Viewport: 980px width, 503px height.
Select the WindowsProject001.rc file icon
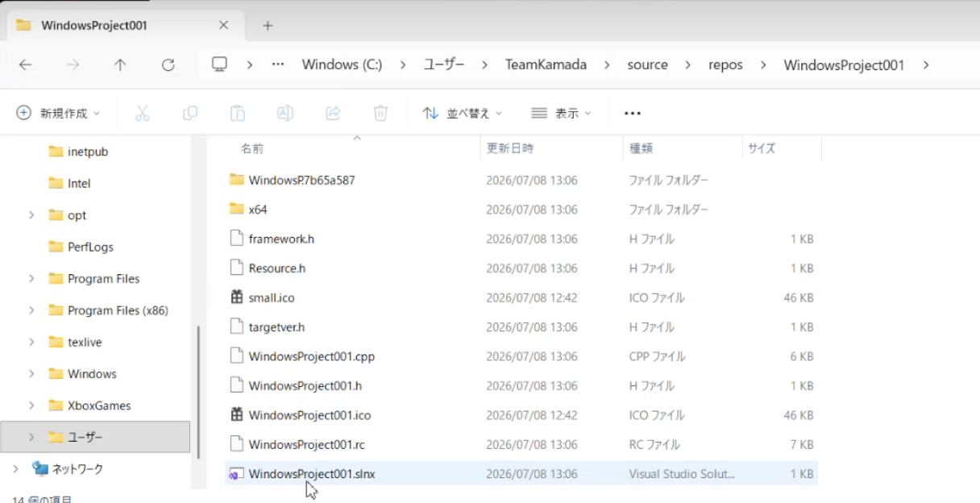[x=236, y=444]
